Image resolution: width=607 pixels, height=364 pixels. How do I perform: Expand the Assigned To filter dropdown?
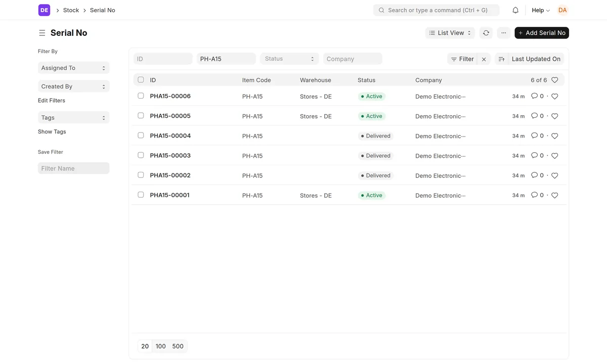pos(73,68)
